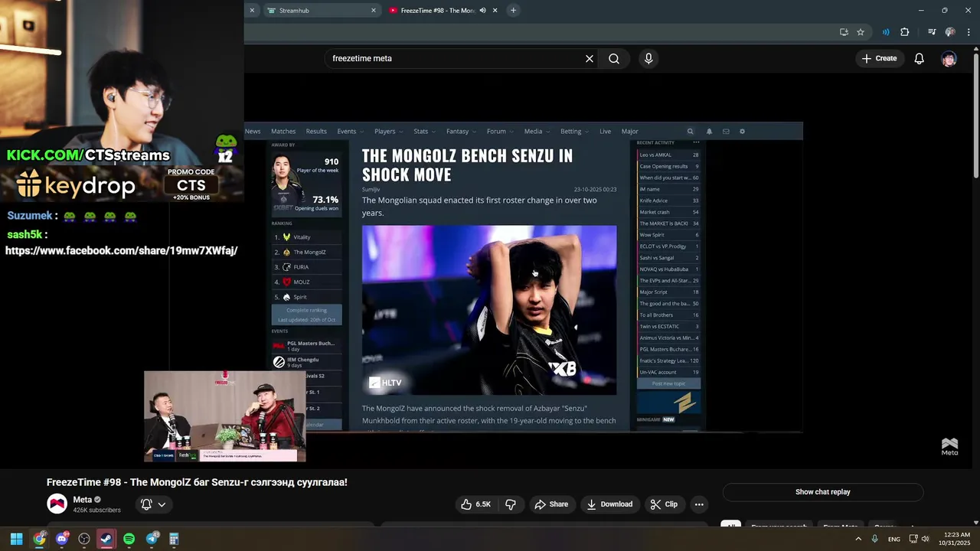
Task: Open the Meta channel name link
Action: 83,500
